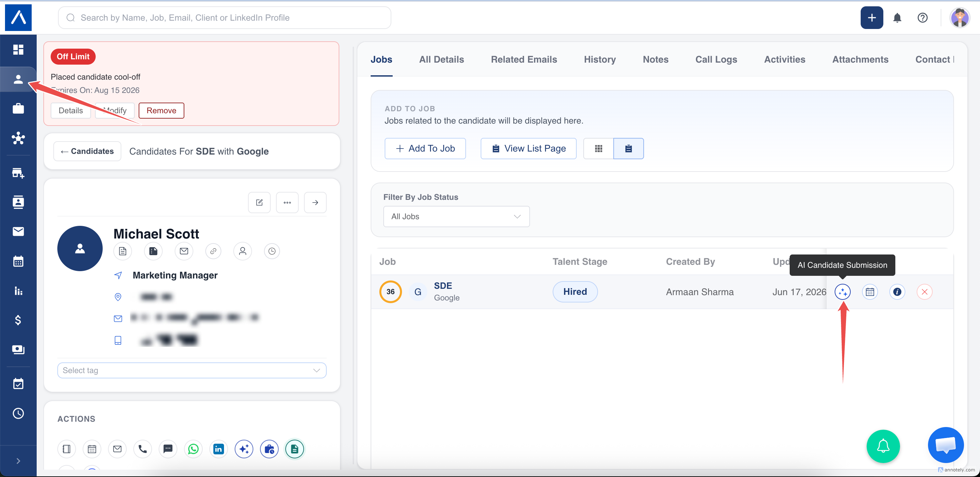Screen dimensions: 980x477
Task: Switch to the Related Emails tab
Action: pos(524,59)
